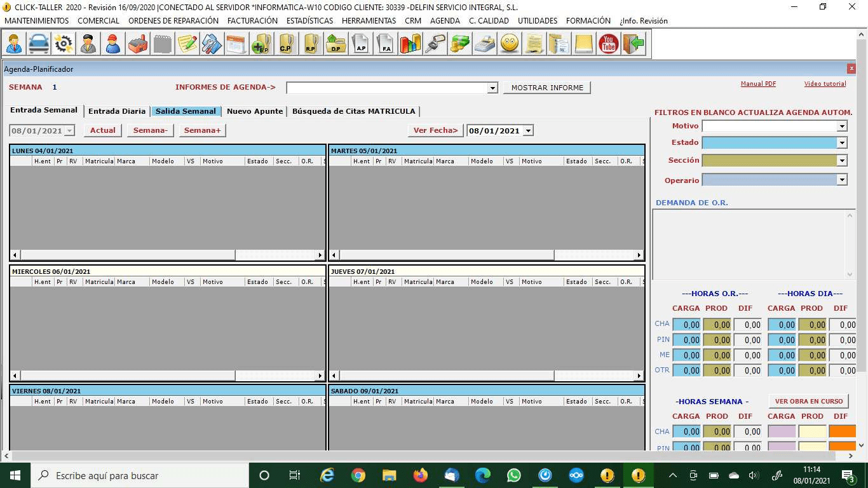Open the Estado filter dropdown
The height and width of the screenshot is (488, 868).
point(842,143)
